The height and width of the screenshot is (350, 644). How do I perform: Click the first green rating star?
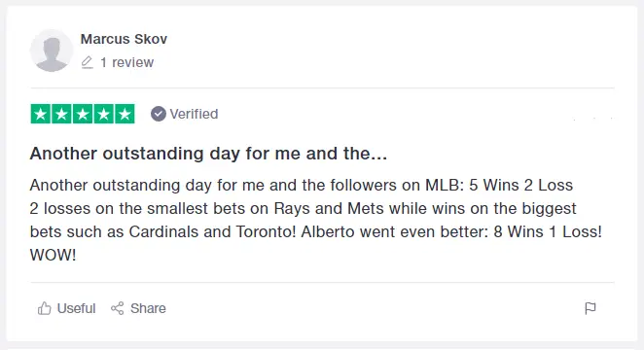41,114
